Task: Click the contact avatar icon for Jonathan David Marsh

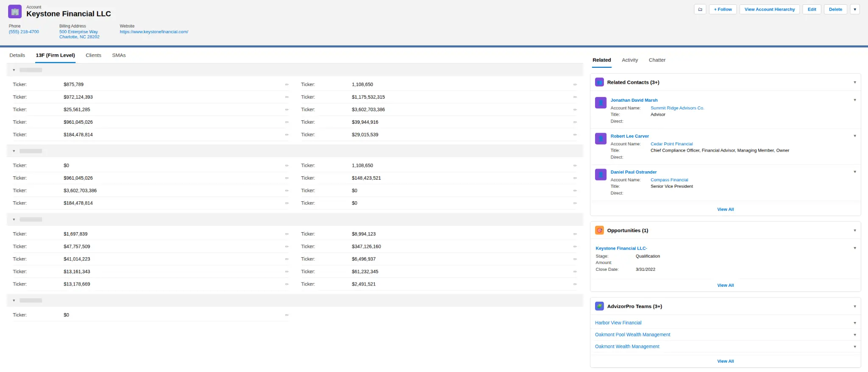Action: pos(601,103)
